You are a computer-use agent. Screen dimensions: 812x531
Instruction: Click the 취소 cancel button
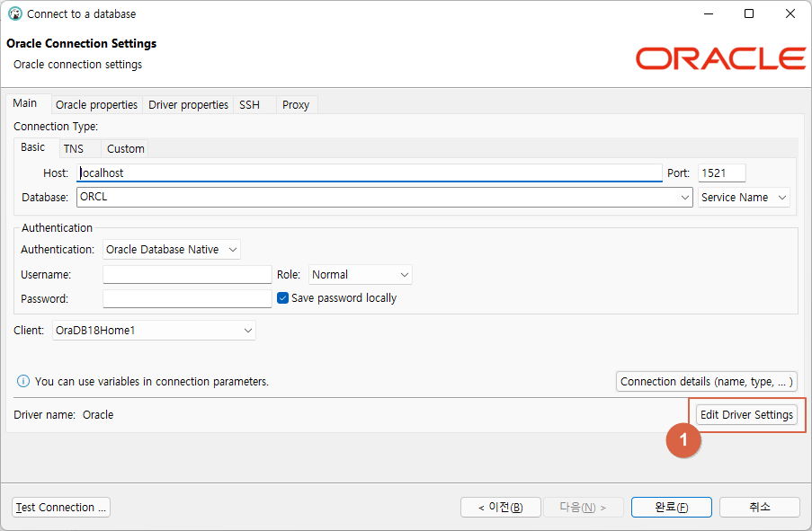[x=760, y=508]
